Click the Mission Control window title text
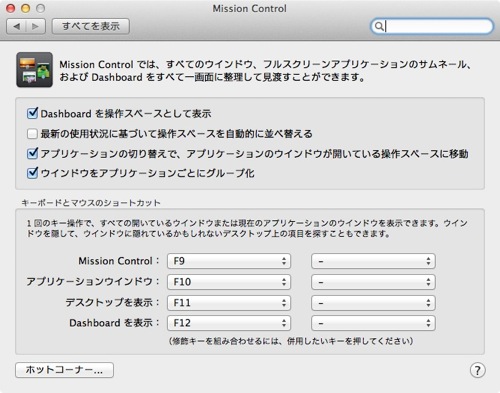The width and height of the screenshot is (500, 393). pos(250,8)
